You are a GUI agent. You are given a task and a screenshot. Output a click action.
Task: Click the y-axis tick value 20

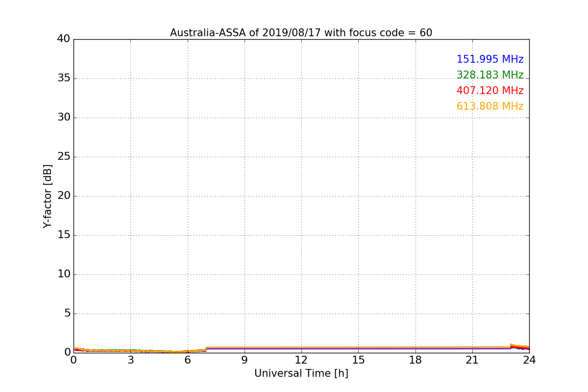(64, 196)
